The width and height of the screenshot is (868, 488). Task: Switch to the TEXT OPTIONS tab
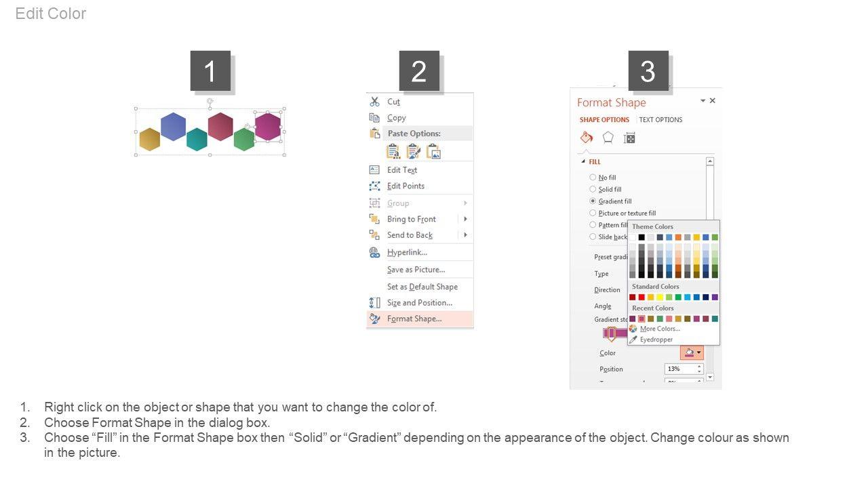point(660,120)
